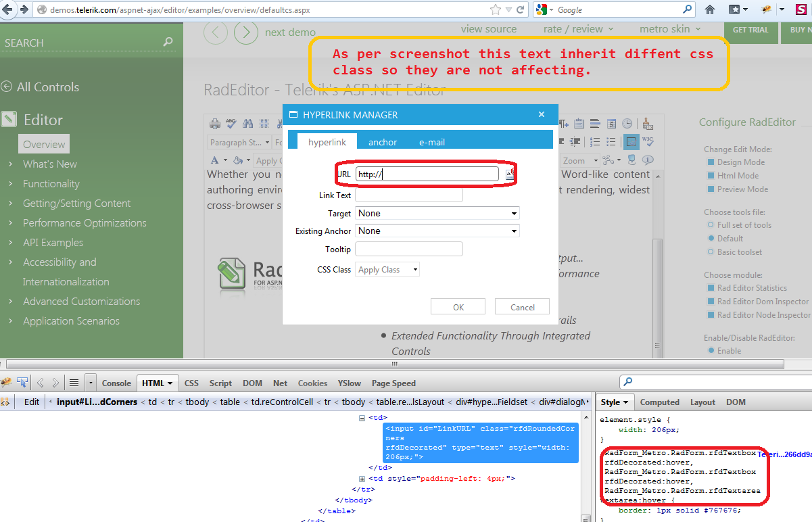Click the help question bubble icon
The image size is (812, 522).
pyautogui.click(x=648, y=160)
